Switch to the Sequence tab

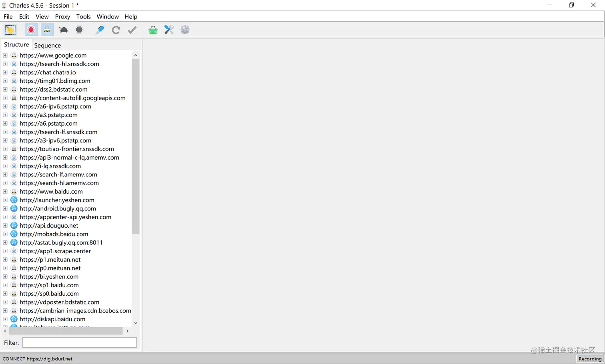click(x=48, y=45)
